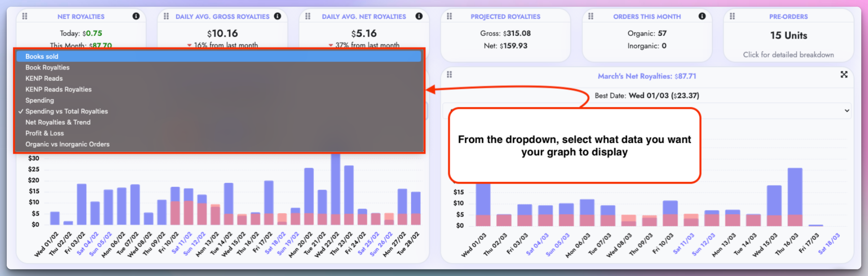
Task: Click the Pre-Orders card drag handle
Action: [732, 16]
